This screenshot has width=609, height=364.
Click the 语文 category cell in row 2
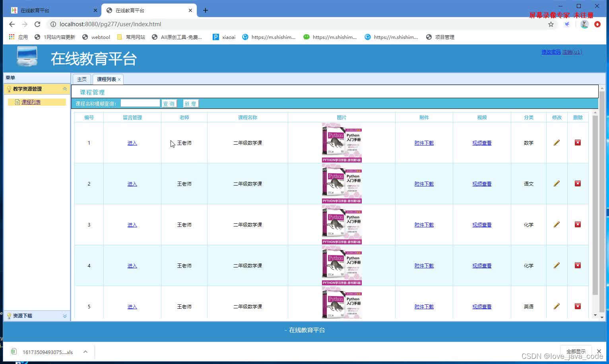click(529, 184)
